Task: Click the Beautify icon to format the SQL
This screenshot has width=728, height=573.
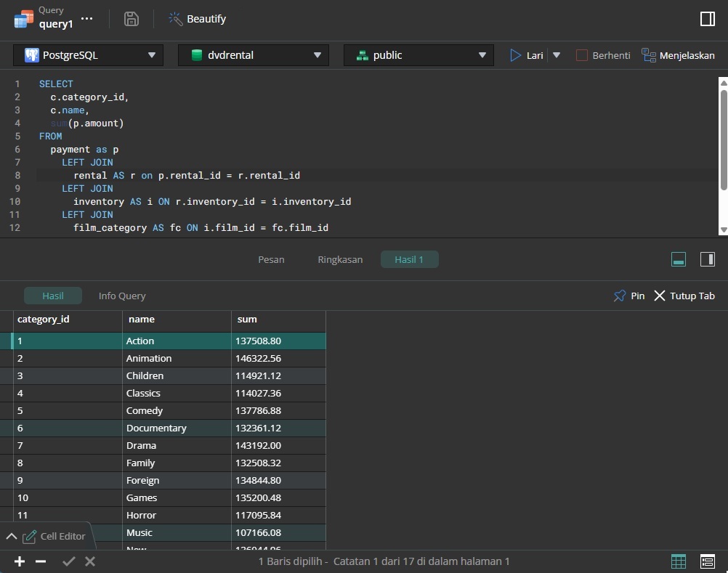Action: [x=175, y=18]
